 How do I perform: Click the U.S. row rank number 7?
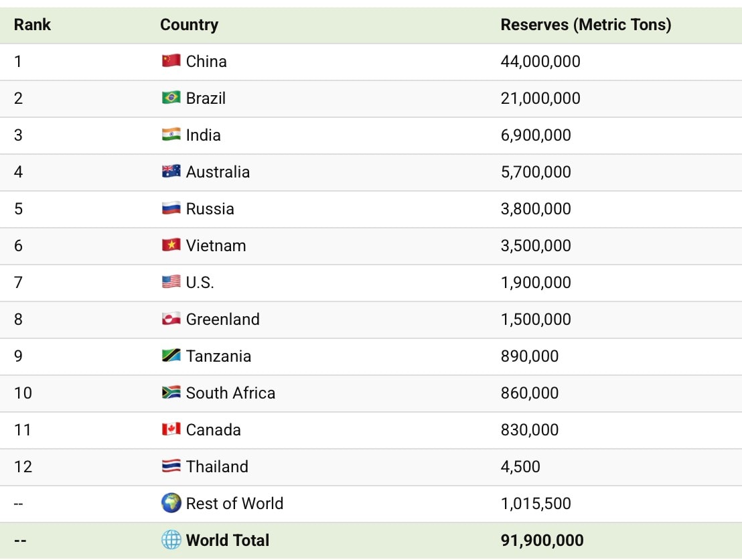coord(18,283)
